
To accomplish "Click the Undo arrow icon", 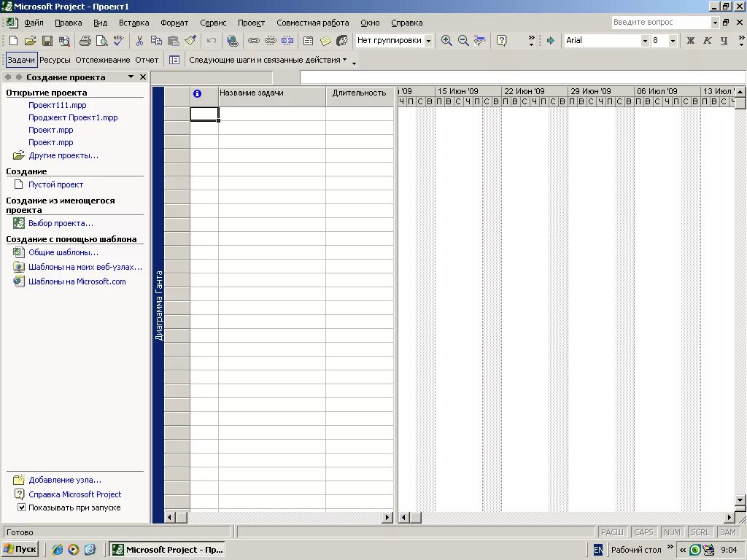I will 212,41.
